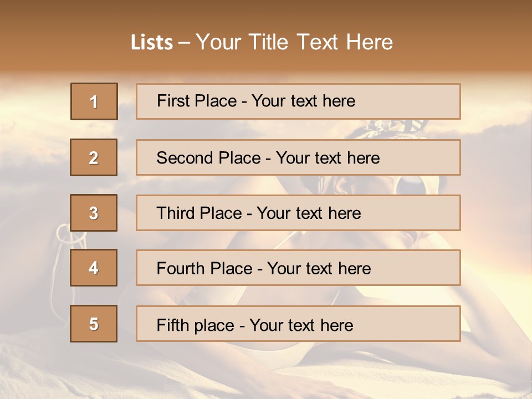
Task: Click the white string loop in background photo
Action: [68, 233]
